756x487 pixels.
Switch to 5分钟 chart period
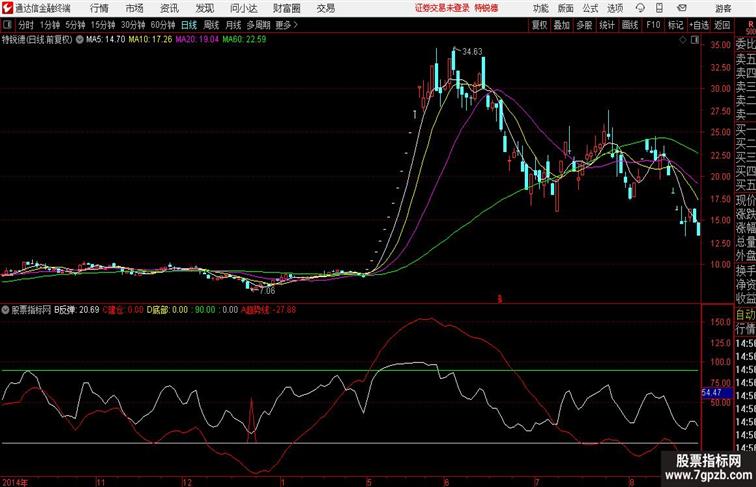tap(75, 25)
